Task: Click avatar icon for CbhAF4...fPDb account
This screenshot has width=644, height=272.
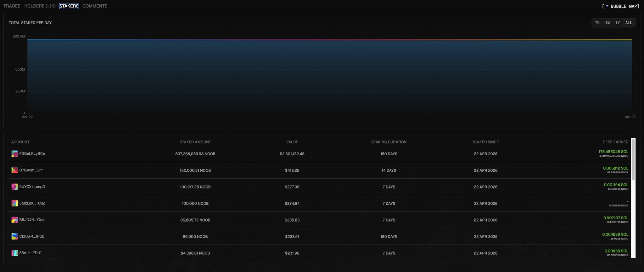Action: [x=14, y=236]
